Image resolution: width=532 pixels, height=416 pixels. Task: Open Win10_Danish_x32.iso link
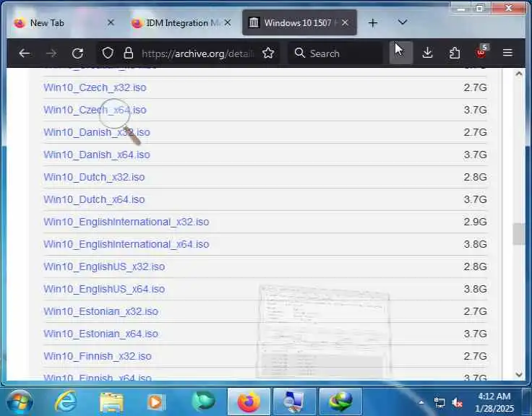tap(97, 132)
